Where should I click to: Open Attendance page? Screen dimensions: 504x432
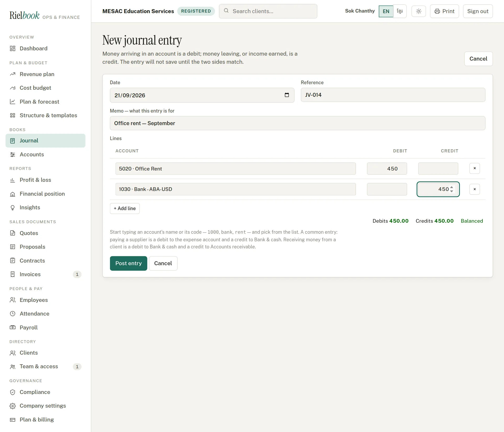(x=45, y=314)
